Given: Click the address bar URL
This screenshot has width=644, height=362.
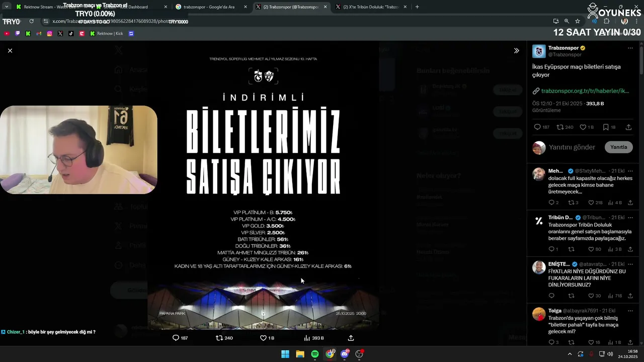Looking at the screenshot, I should (113, 22).
